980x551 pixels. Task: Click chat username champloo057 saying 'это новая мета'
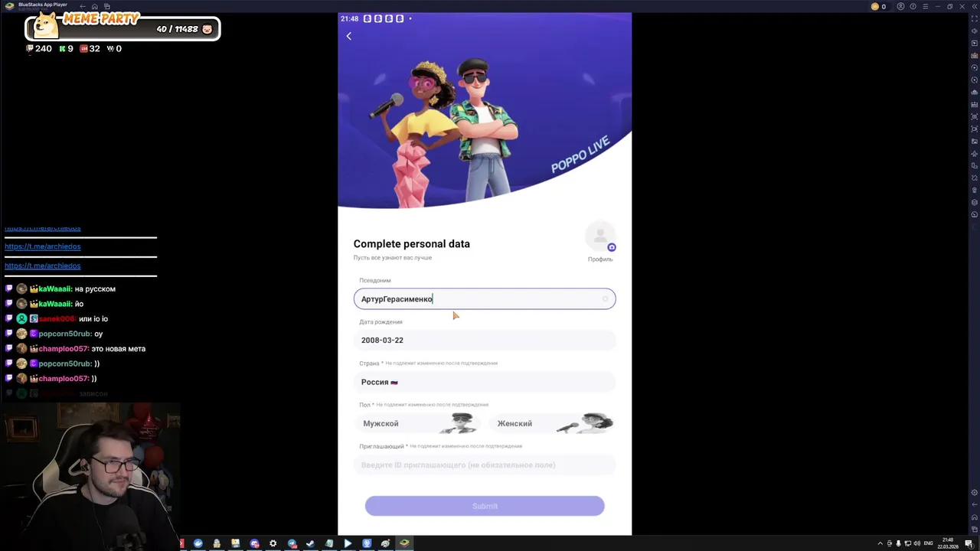coord(64,349)
